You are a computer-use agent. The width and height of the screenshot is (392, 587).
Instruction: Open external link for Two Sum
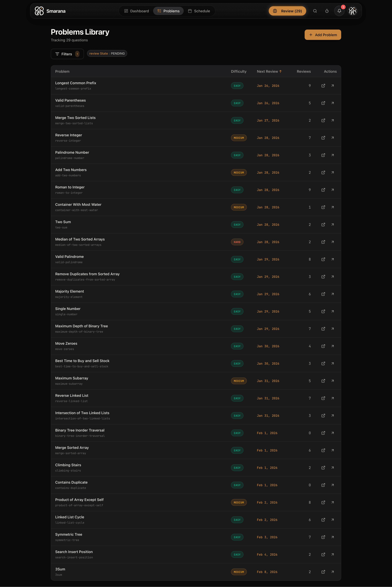click(x=323, y=225)
